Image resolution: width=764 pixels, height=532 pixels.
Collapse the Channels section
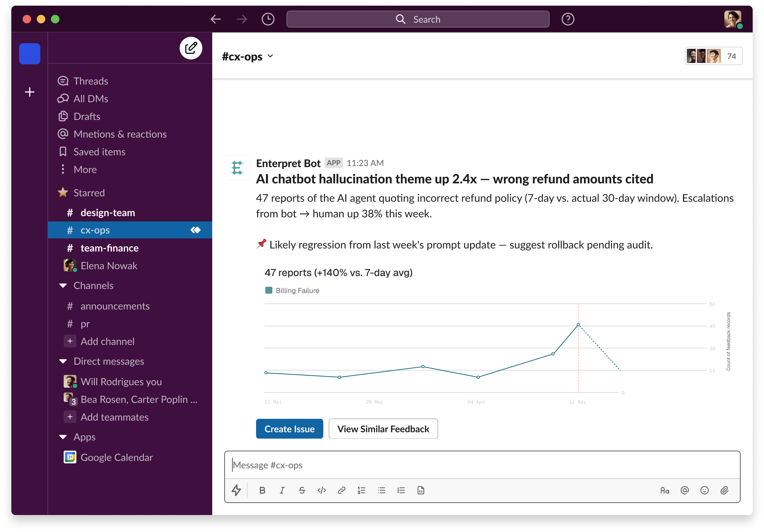coord(63,285)
